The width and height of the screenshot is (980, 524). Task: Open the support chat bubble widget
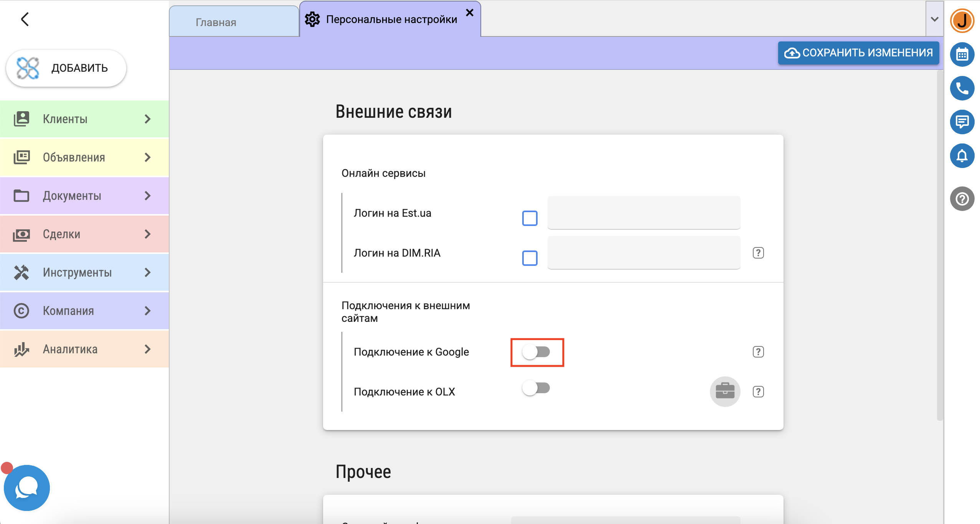coord(26,488)
